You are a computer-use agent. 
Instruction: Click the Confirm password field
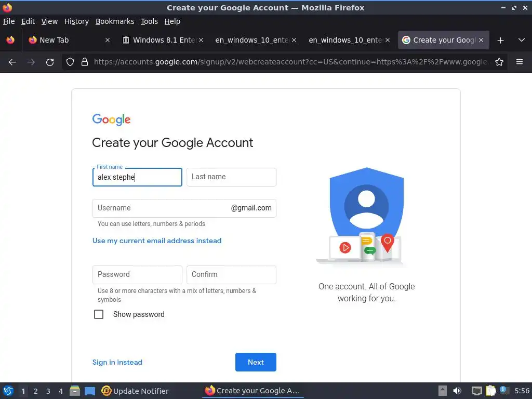(x=231, y=274)
